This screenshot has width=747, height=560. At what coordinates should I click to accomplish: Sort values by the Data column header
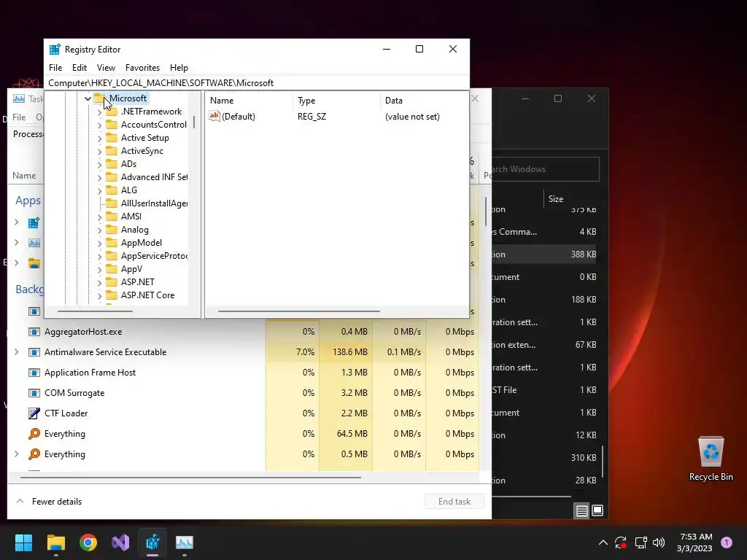point(424,101)
